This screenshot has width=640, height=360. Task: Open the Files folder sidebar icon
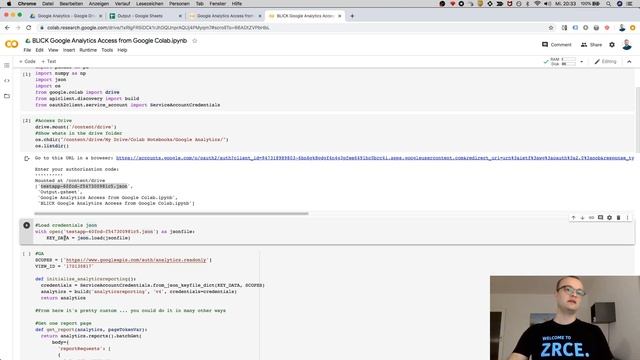click(7, 96)
